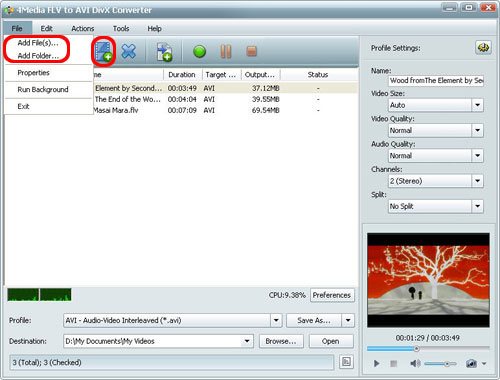Open the Help menu
Viewport: 500px width, 380px height.
154,28
